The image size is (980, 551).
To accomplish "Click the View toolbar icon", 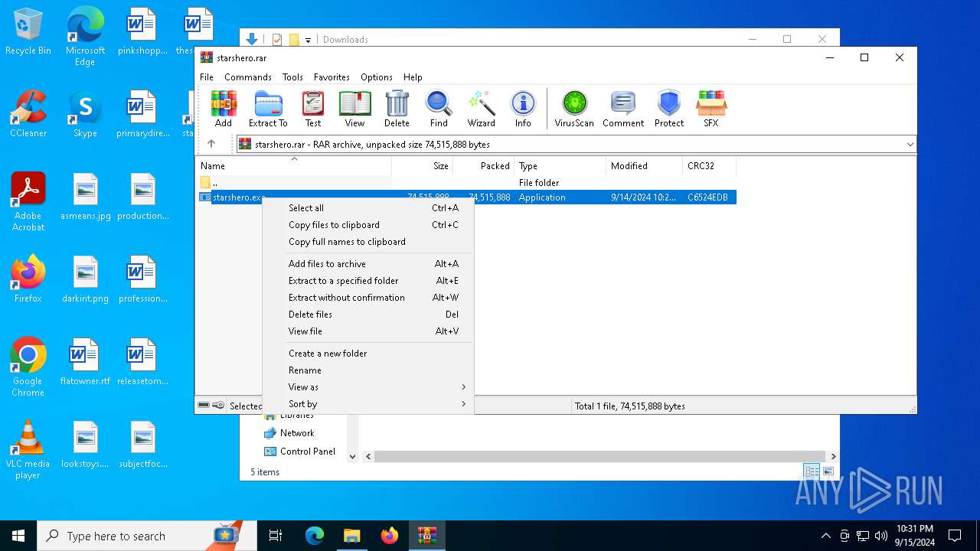I will (354, 109).
